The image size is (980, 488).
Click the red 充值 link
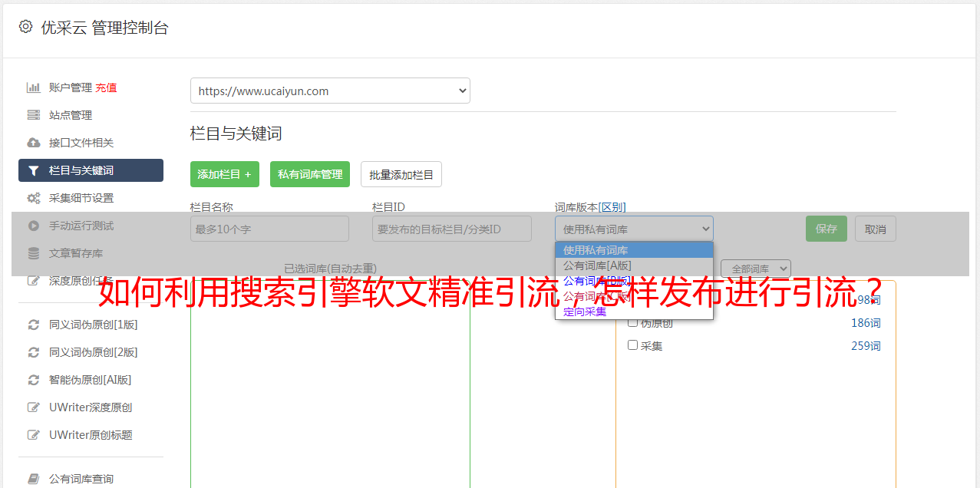(106, 87)
